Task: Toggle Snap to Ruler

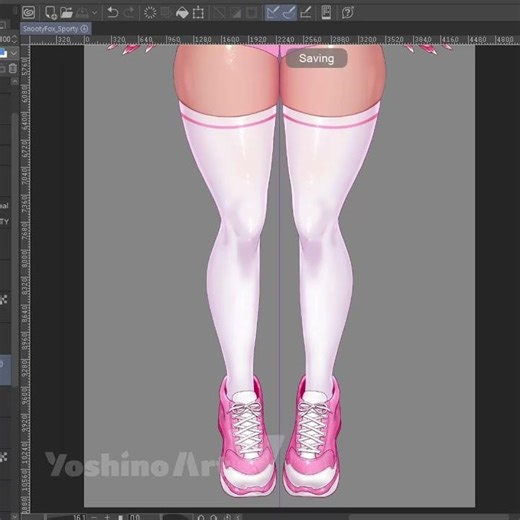Action: (273, 13)
